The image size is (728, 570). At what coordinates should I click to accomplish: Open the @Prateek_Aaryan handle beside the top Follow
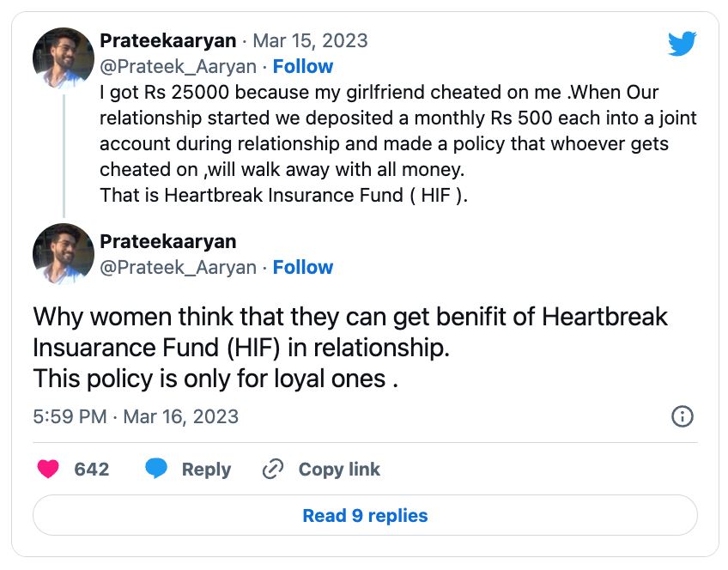[x=179, y=67]
